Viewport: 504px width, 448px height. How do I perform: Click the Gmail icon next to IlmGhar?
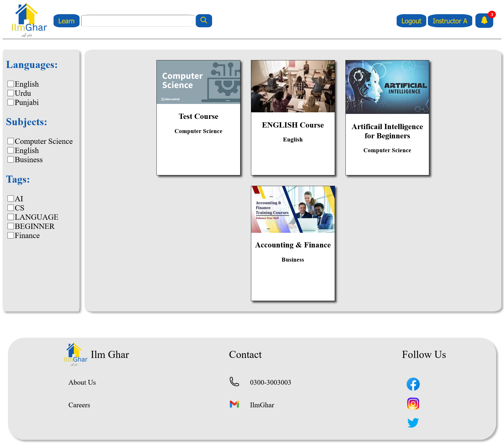pos(234,404)
